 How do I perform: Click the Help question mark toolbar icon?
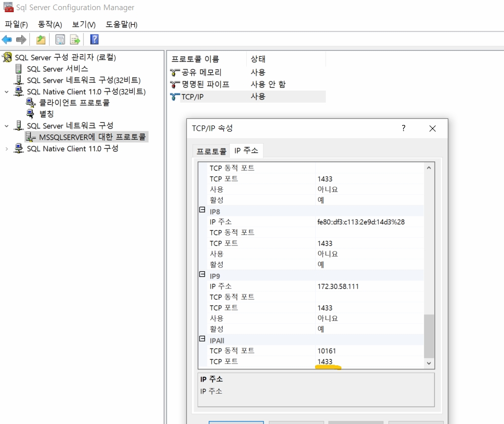[x=94, y=39]
